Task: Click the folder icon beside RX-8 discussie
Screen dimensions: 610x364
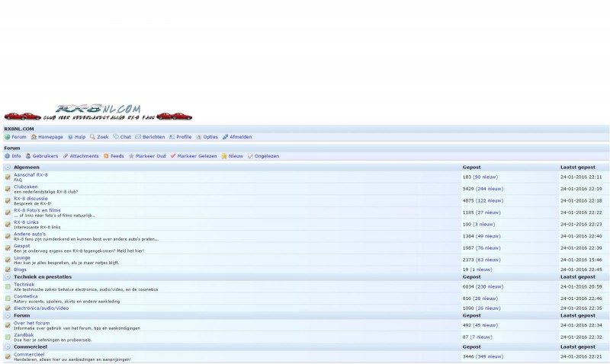Action: click(x=8, y=201)
